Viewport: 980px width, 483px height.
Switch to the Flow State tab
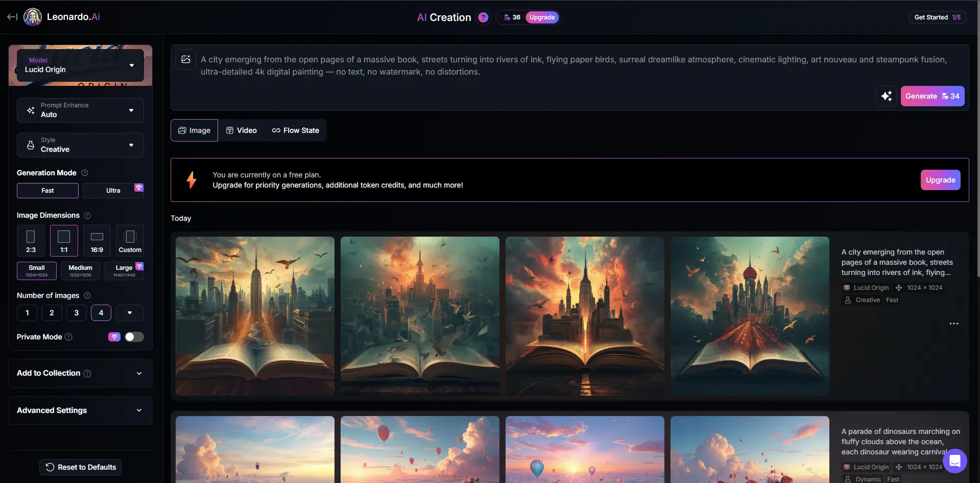coord(296,130)
